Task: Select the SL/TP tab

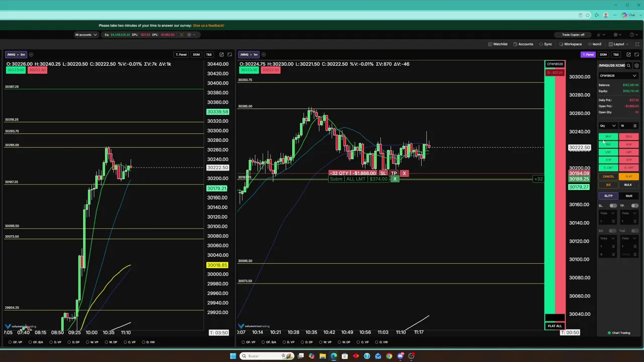Action: click(608, 196)
